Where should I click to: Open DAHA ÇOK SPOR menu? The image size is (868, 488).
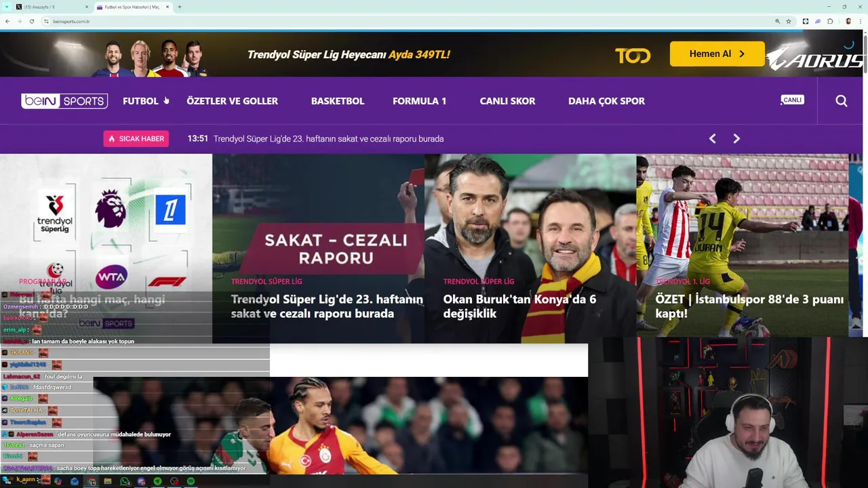pyautogui.click(x=606, y=101)
